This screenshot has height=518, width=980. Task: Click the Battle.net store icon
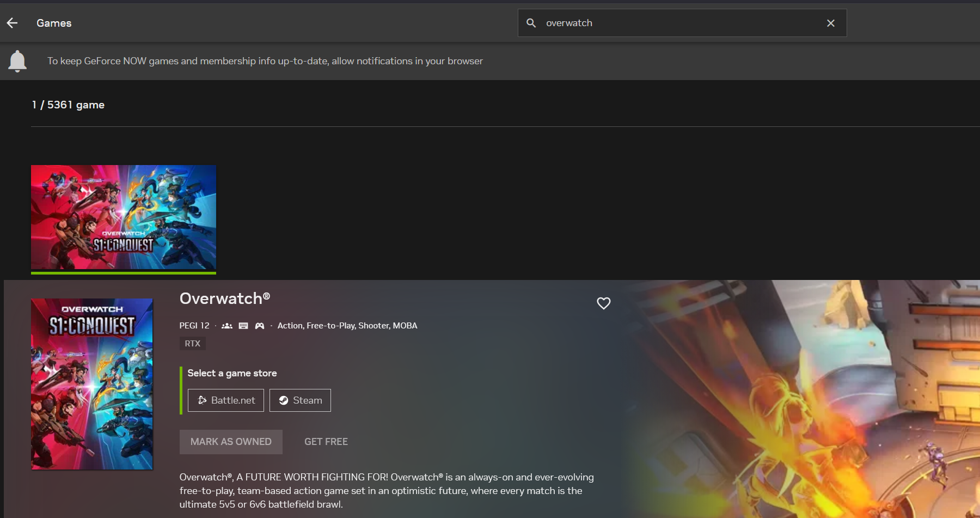202,400
